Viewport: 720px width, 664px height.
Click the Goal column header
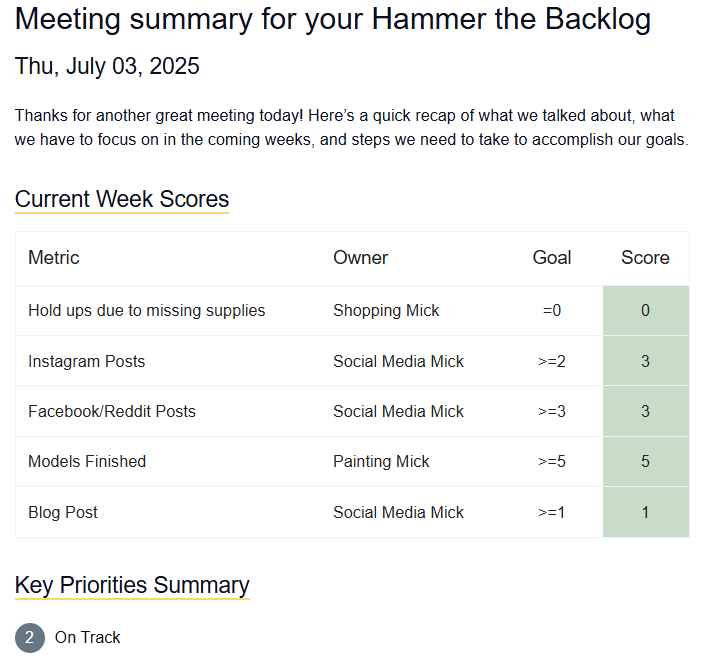552,258
